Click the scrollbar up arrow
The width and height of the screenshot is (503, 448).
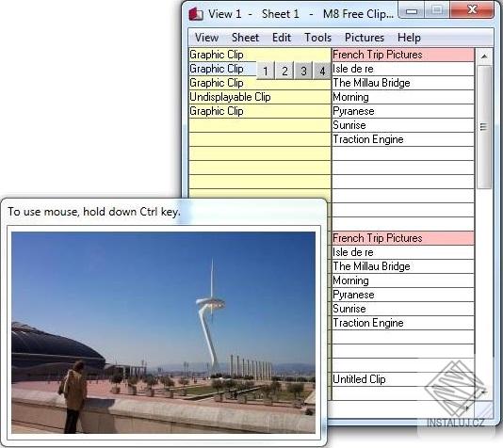[x=484, y=56]
